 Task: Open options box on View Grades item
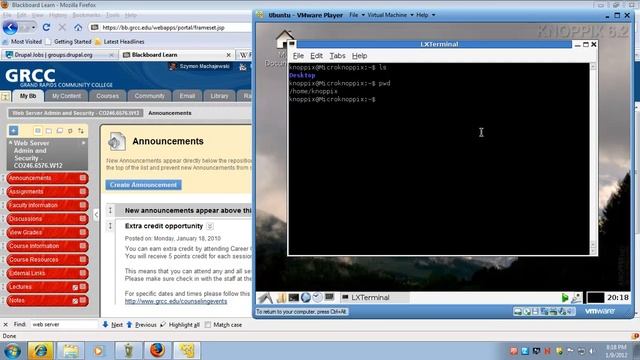83,232
